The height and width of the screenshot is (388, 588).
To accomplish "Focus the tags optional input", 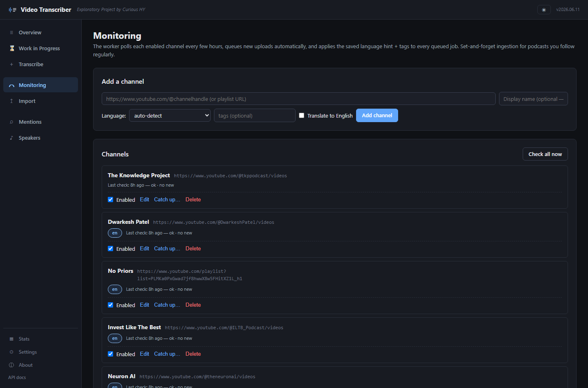I will coord(255,116).
